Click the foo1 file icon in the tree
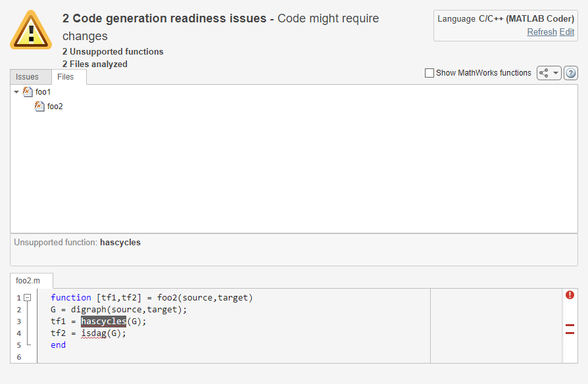588x384 pixels. 27,92
